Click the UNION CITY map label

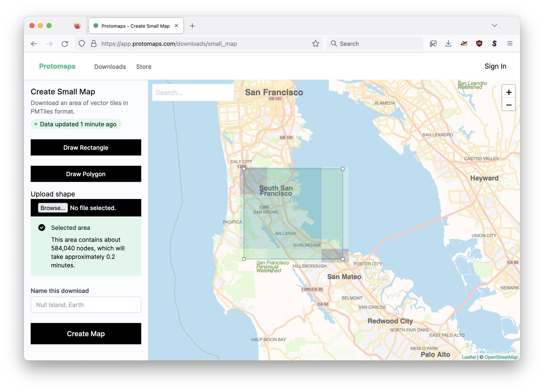(x=484, y=236)
